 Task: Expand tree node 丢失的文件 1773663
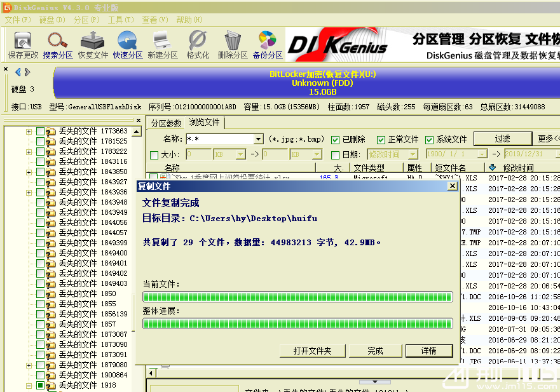click(x=29, y=132)
